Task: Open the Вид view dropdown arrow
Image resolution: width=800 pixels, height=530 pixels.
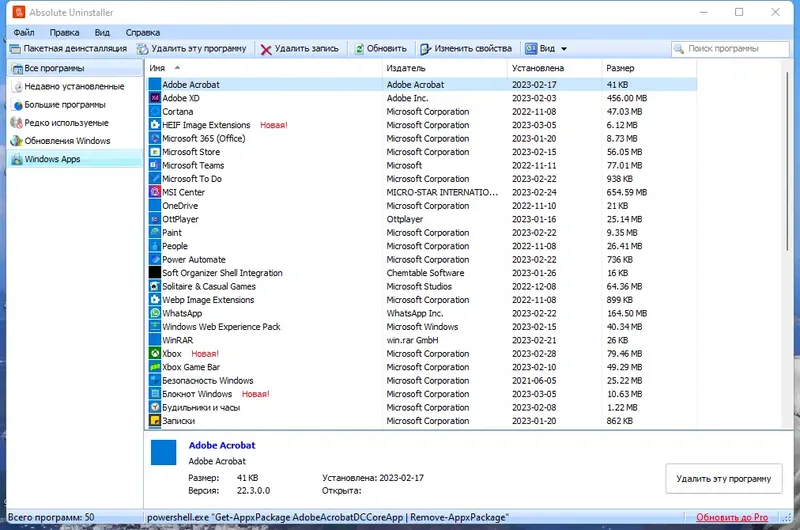Action: [564, 49]
